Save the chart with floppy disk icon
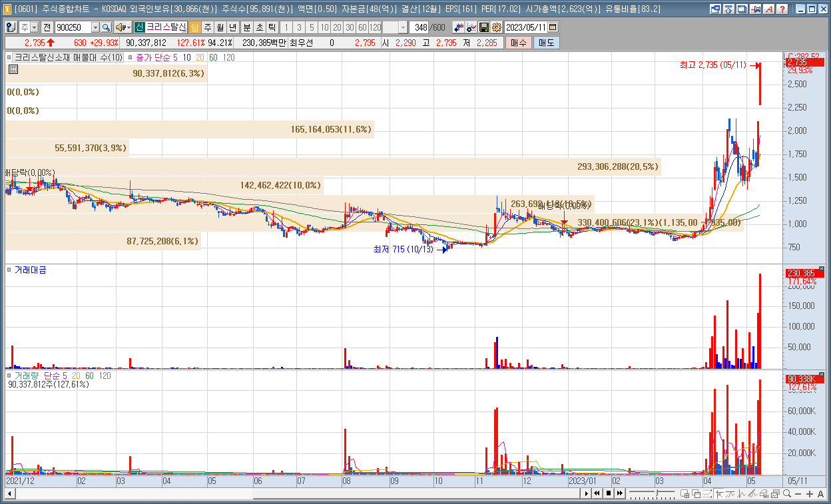Screen dimensions: 831x504 pos(484,27)
